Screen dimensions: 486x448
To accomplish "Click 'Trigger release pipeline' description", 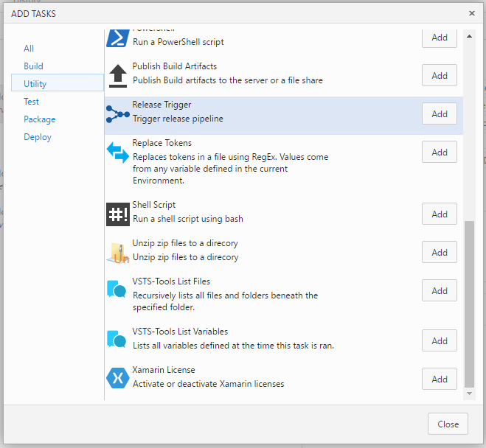I will pos(178,119).
